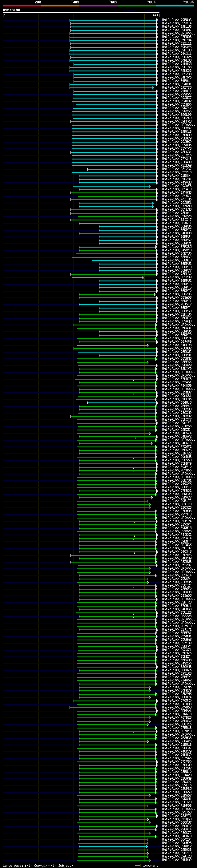
Task: Open UniRef100_O81237 subject entry
Action: pos(177,169)
